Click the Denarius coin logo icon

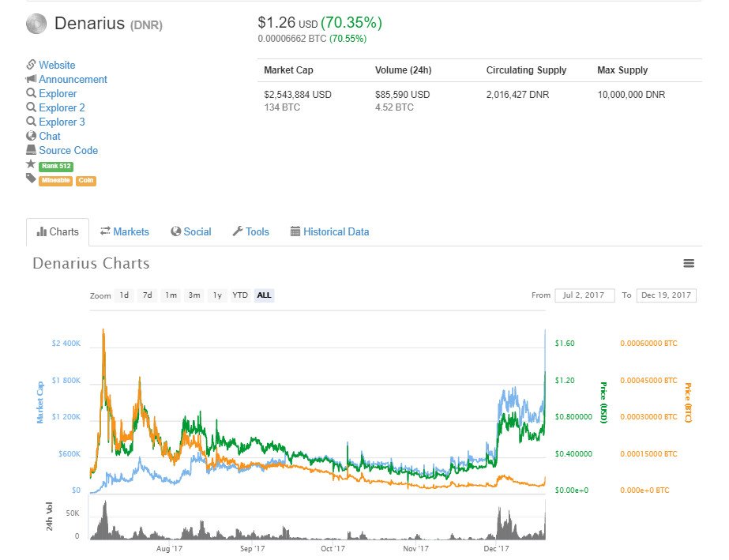click(x=36, y=24)
